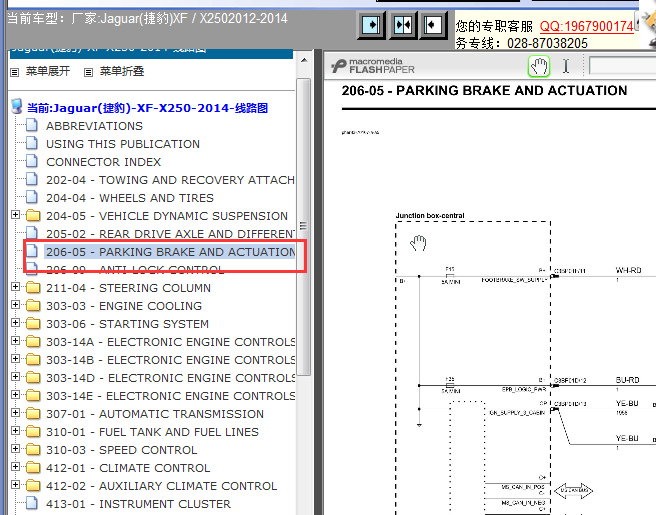Click the 206-05 diagram page heading
Image resolution: width=656 pixels, height=515 pixels.
[484, 90]
